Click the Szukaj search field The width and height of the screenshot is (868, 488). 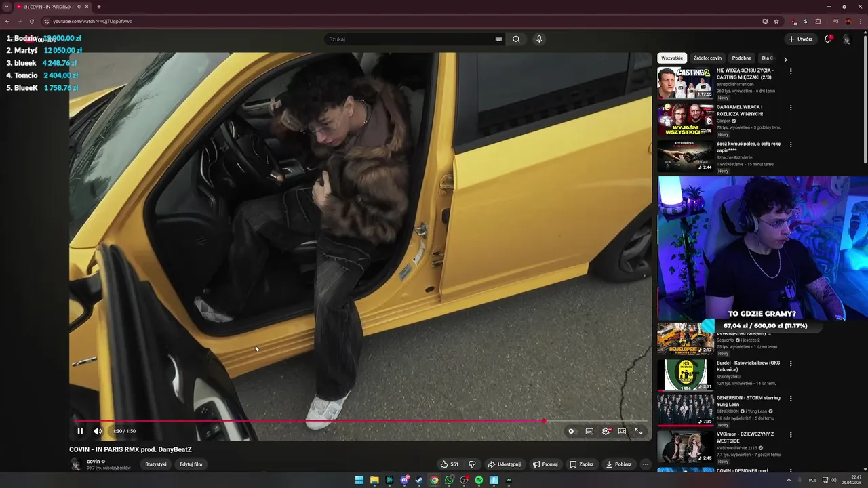point(410,39)
